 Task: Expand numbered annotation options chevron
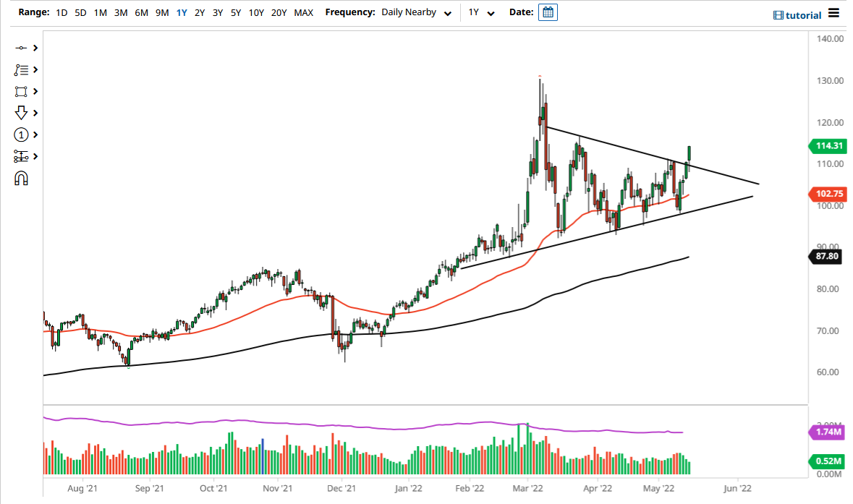tap(35, 134)
